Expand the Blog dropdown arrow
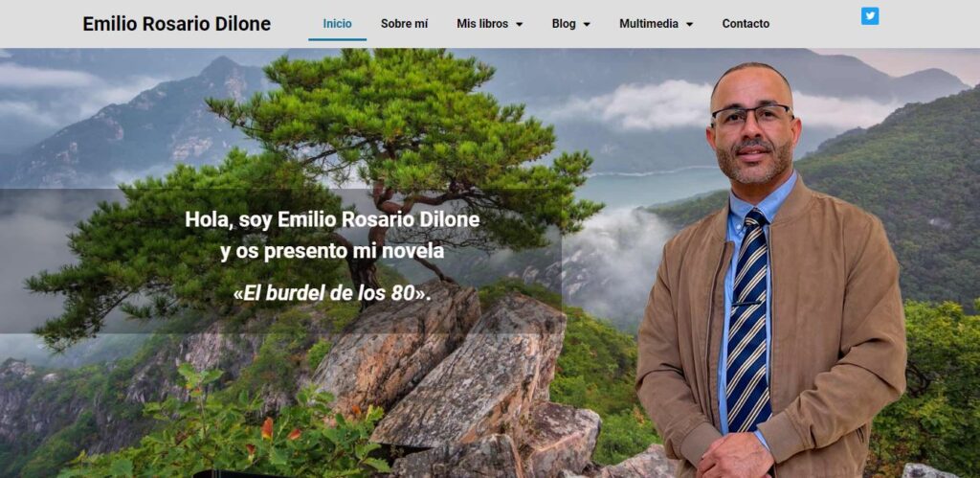980x478 pixels. pos(587,24)
